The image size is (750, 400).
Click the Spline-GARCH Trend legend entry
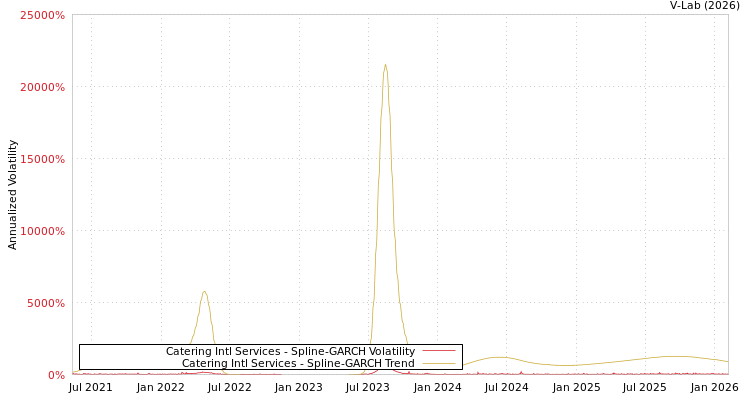click(x=298, y=363)
